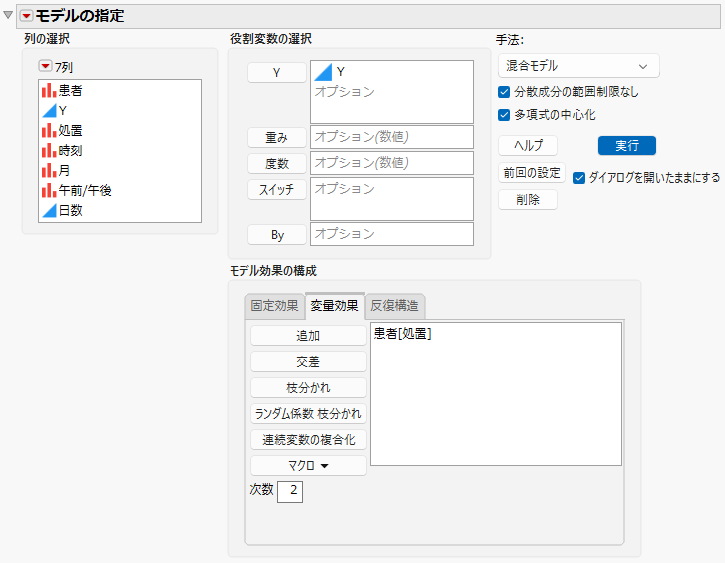
Task: Click the 追加 button
Action: click(x=308, y=336)
